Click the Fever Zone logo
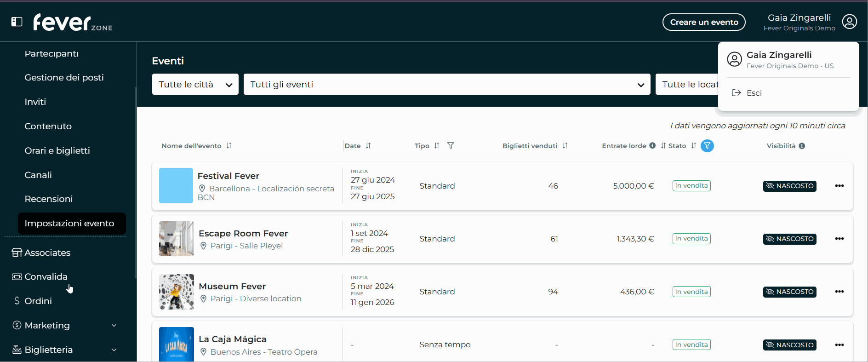Image resolution: width=868 pixels, height=362 pixels. [x=73, y=22]
